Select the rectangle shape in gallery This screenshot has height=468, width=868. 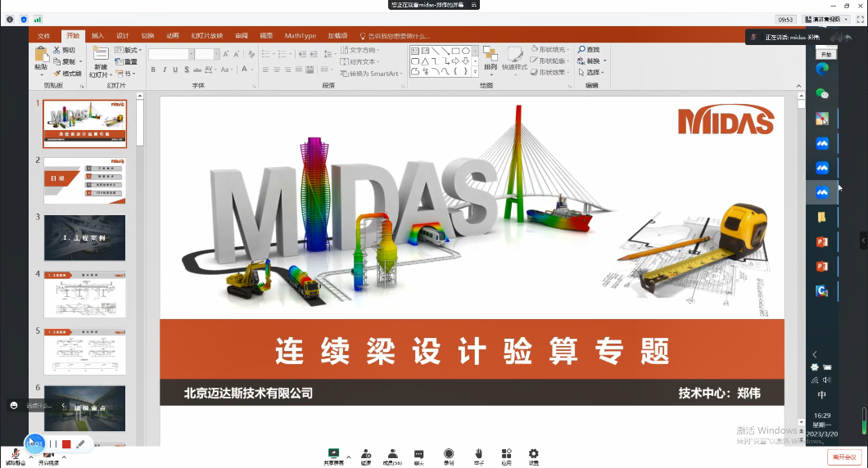(455, 51)
